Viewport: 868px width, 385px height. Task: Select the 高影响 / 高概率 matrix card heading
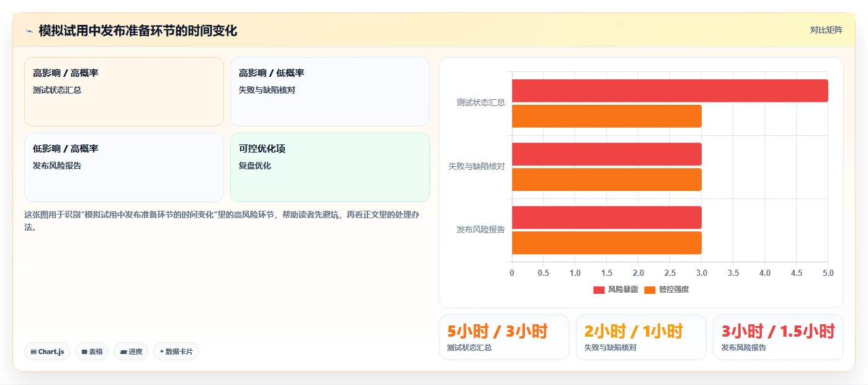click(x=66, y=73)
